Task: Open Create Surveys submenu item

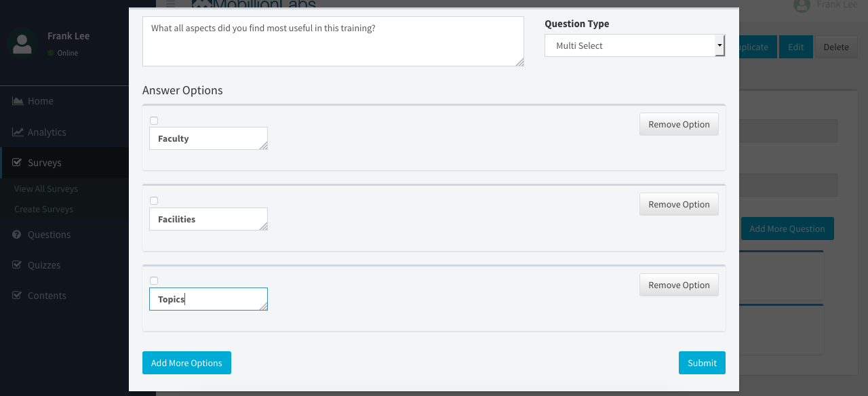Action: 43,210
